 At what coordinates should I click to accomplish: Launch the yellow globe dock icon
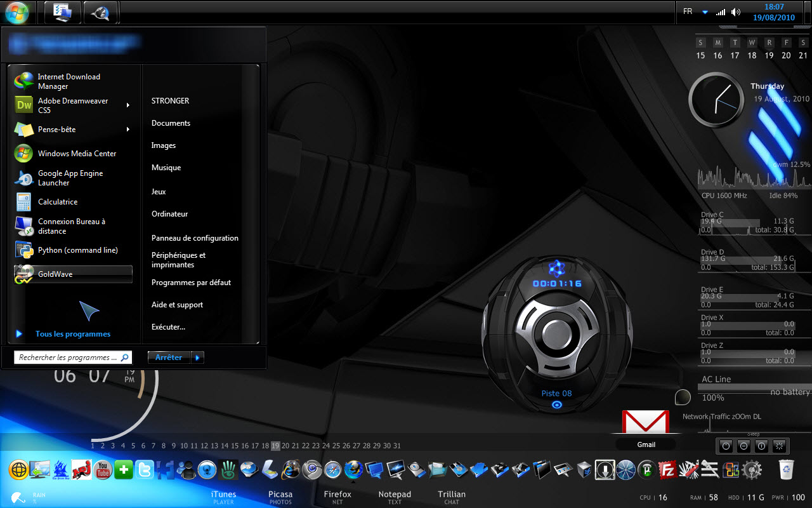[x=19, y=470]
